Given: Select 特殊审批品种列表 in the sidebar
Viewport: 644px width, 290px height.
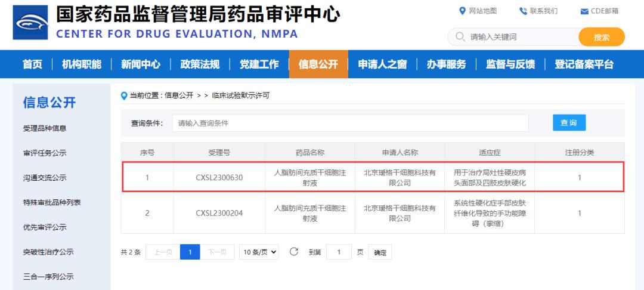Looking at the screenshot, I should [x=52, y=202].
